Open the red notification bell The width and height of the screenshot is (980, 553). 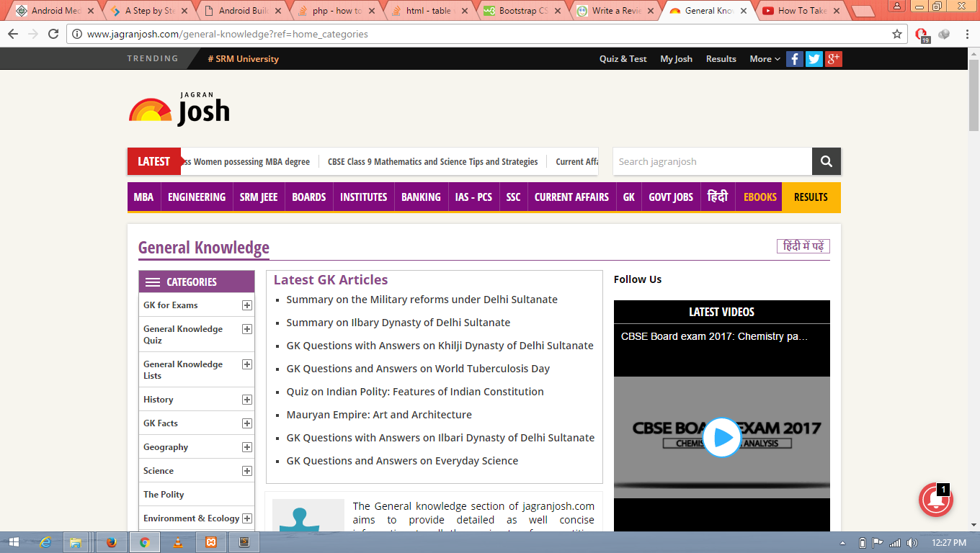click(936, 500)
